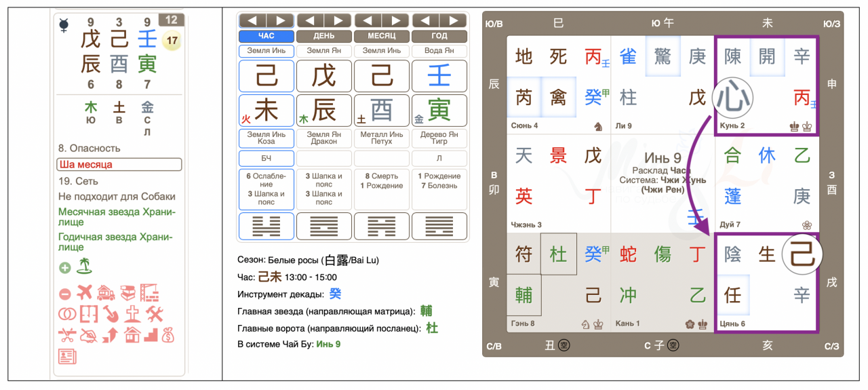Click the Кунь 2 palace cell
This screenshot has width=868, height=390.
point(766,85)
